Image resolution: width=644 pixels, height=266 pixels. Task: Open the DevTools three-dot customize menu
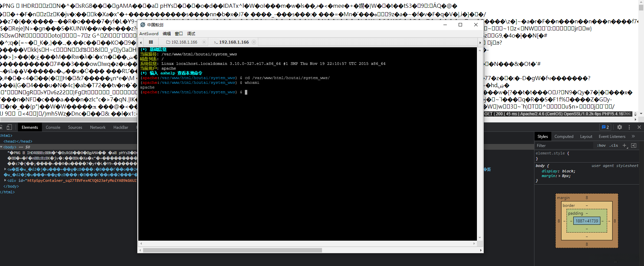(x=629, y=127)
